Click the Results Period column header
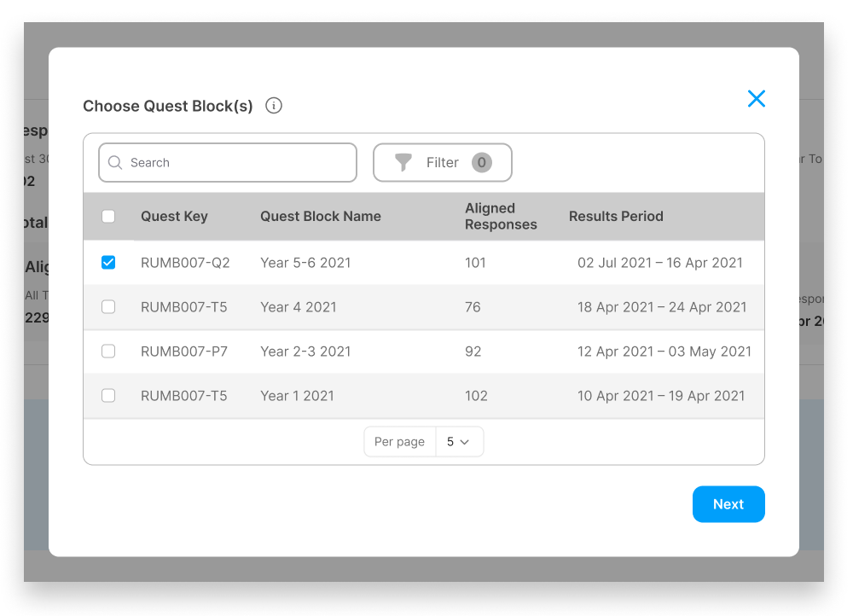Viewport: 853px width, 616px height. click(x=616, y=217)
